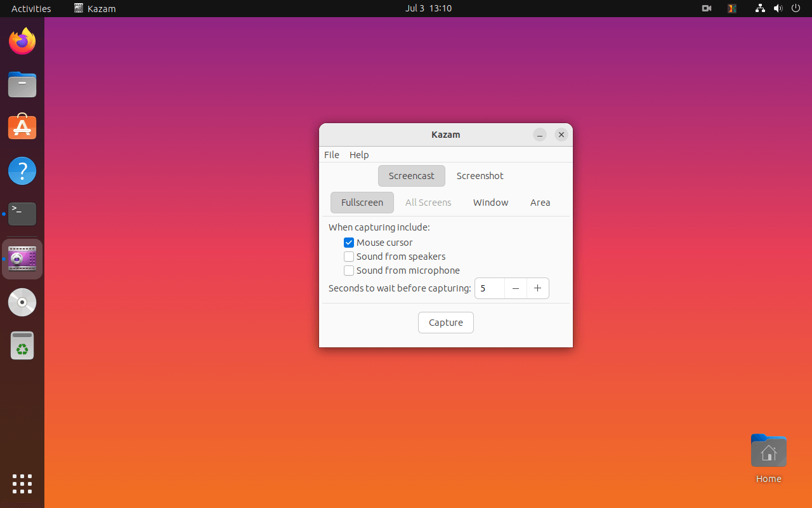Click the Capture button
This screenshot has width=812, height=508.
click(446, 323)
